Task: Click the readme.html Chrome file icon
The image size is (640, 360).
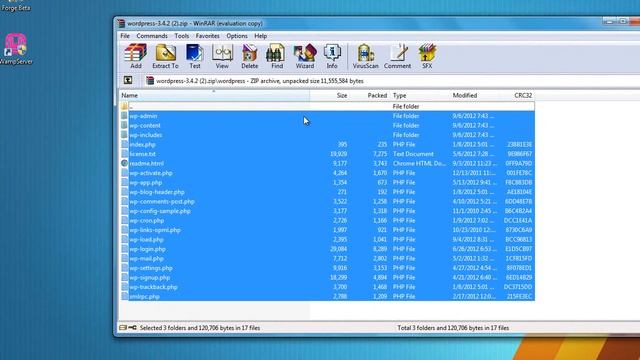Action: [x=124, y=163]
